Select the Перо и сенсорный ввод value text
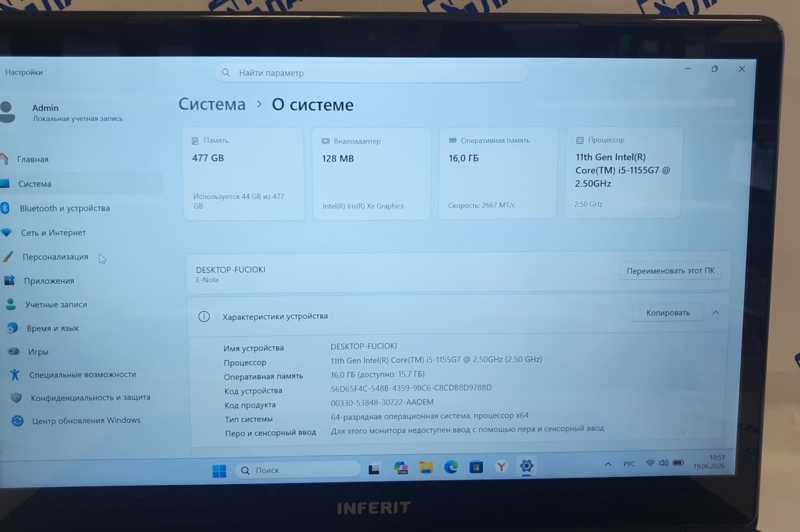Image resolution: width=800 pixels, height=532 pixels. [467, 430]
